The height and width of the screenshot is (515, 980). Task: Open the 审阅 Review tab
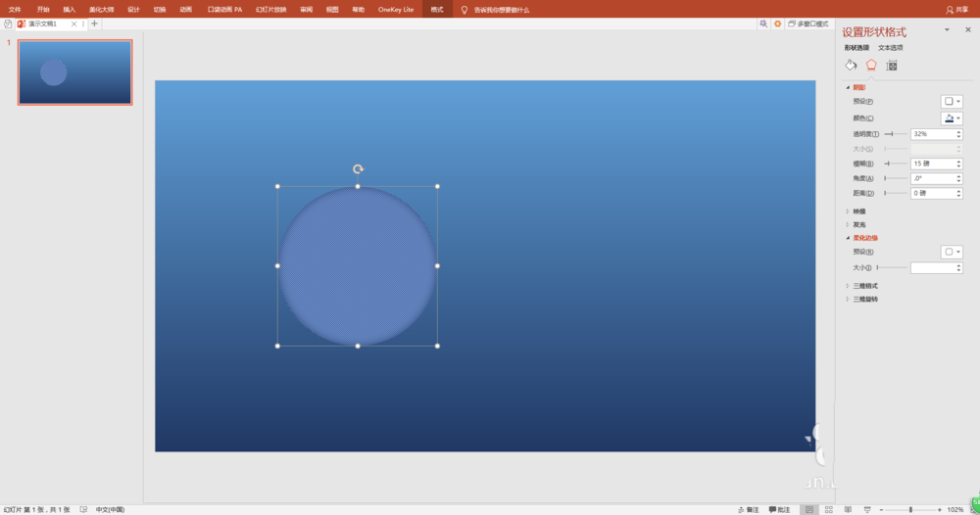(306, 10)
